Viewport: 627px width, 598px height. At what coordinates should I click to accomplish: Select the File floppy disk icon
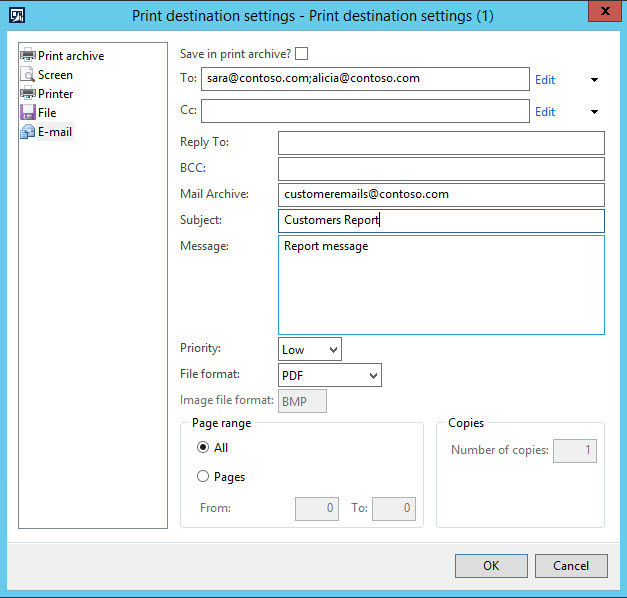(x=28, y=113)
